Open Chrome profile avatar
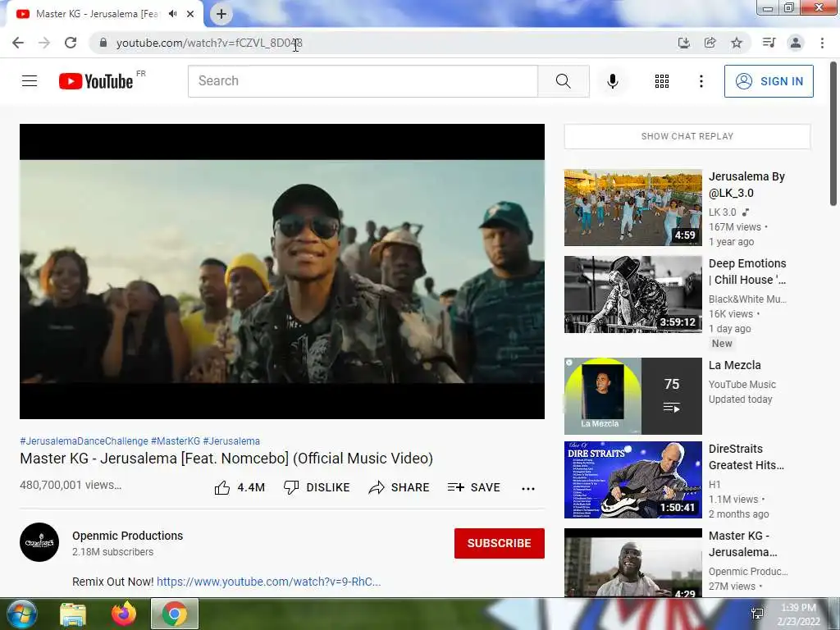 pyautogui.click(x=796, y=43)
